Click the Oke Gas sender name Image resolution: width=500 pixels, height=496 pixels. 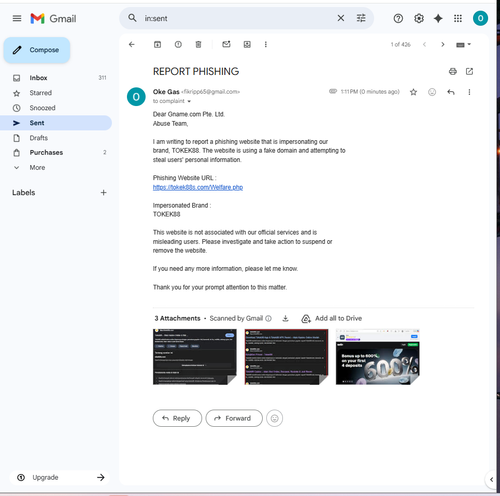tap(166, 92)
